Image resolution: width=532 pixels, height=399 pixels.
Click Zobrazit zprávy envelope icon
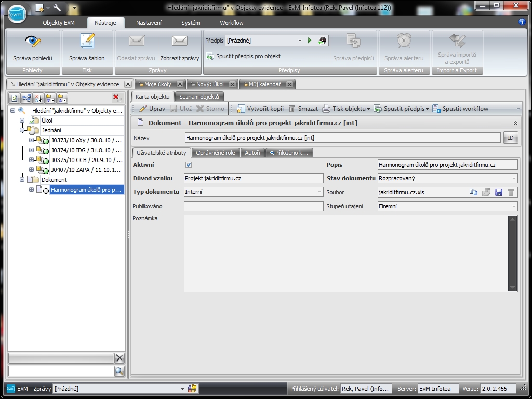coord(179,42)
